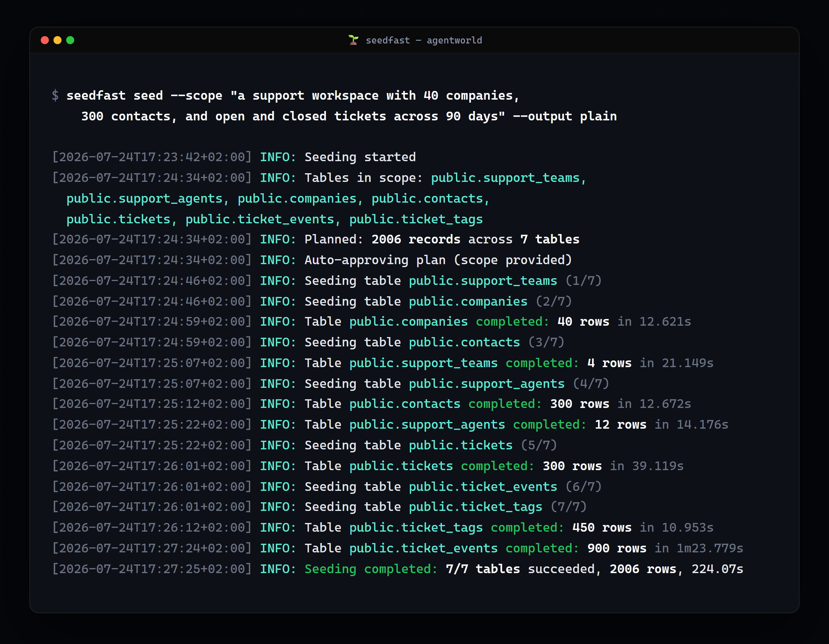
Task: Click the '(2/7)' progress counter
Action: click(554, 302)
